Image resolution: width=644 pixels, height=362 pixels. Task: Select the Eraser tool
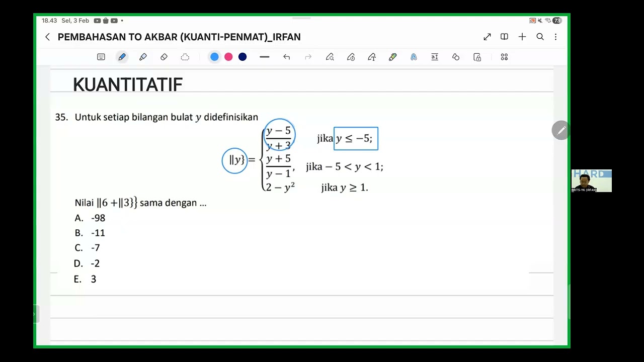point(164,57)
